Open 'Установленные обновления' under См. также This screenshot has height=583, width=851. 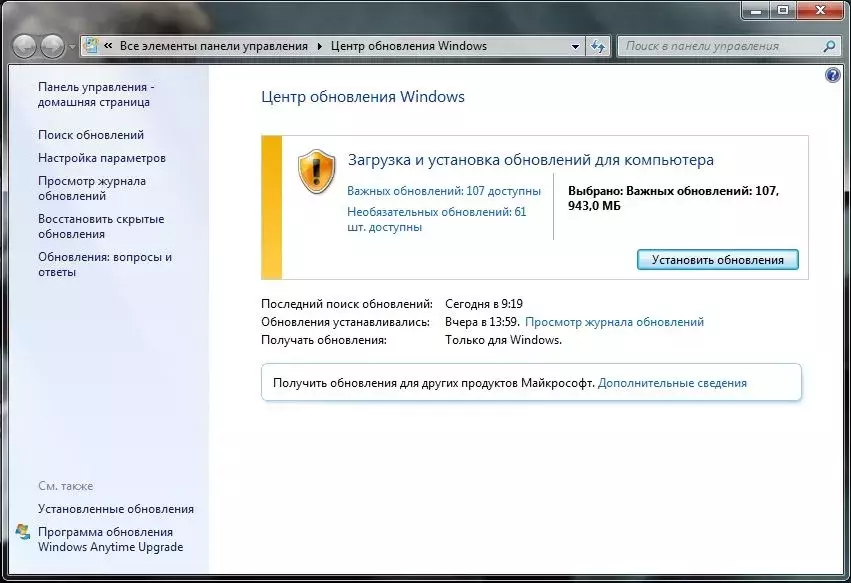point(116,509)
